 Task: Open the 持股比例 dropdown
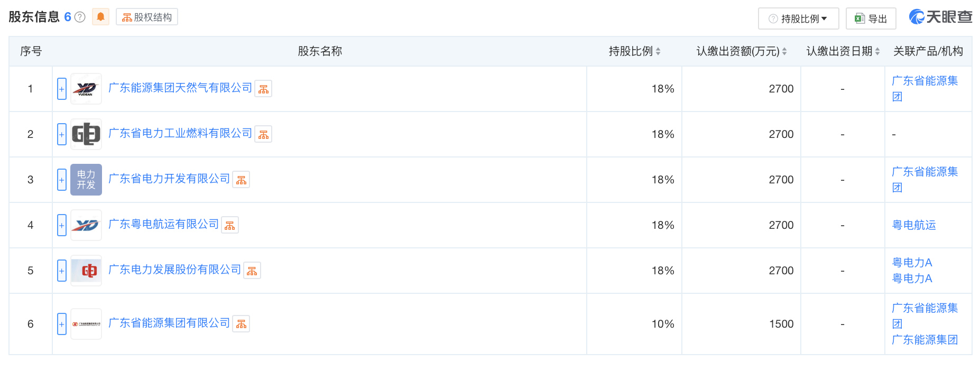click(x=798, y=18)
